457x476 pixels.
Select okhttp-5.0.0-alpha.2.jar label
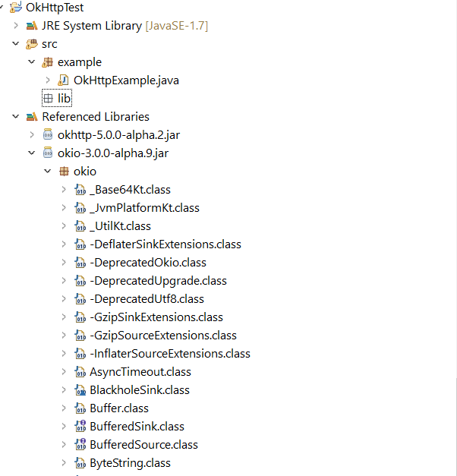(118, 135)
